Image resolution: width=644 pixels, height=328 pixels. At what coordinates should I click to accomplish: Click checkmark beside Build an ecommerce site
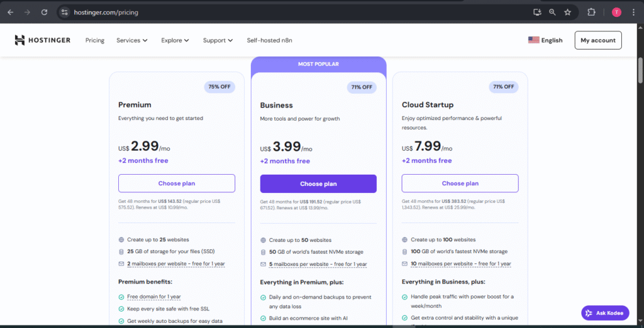pyautogui.click(x=263, y=318)
